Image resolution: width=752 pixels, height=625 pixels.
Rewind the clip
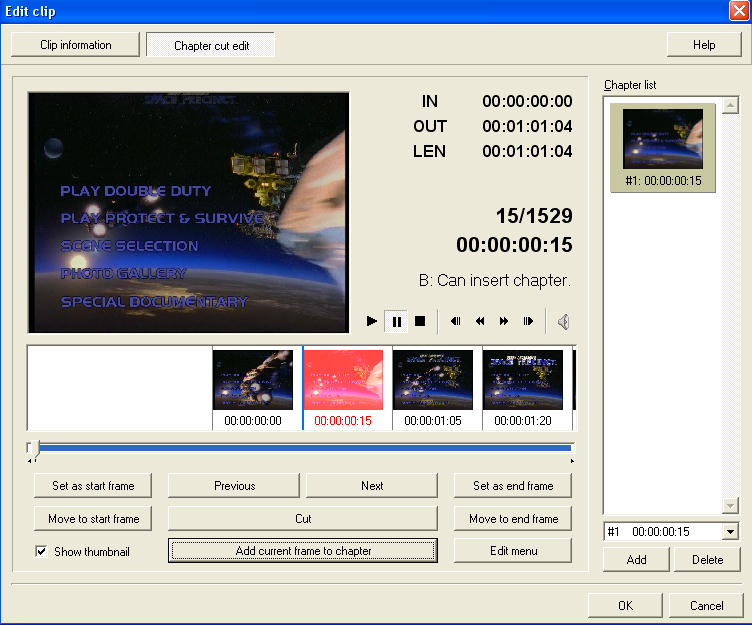pos(480,321)
